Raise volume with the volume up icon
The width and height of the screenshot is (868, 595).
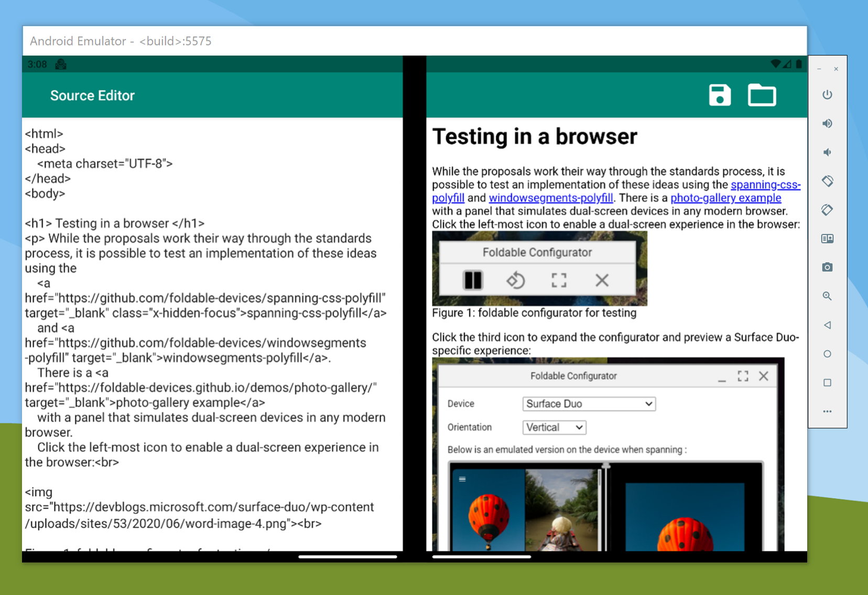[827, 124]
